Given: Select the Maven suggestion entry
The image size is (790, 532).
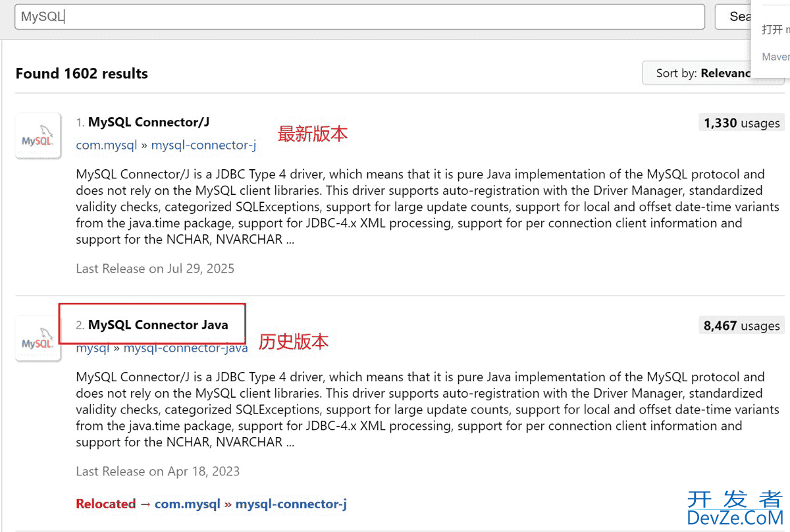Looking at the screenshot, I should click(x=775, y=57).
